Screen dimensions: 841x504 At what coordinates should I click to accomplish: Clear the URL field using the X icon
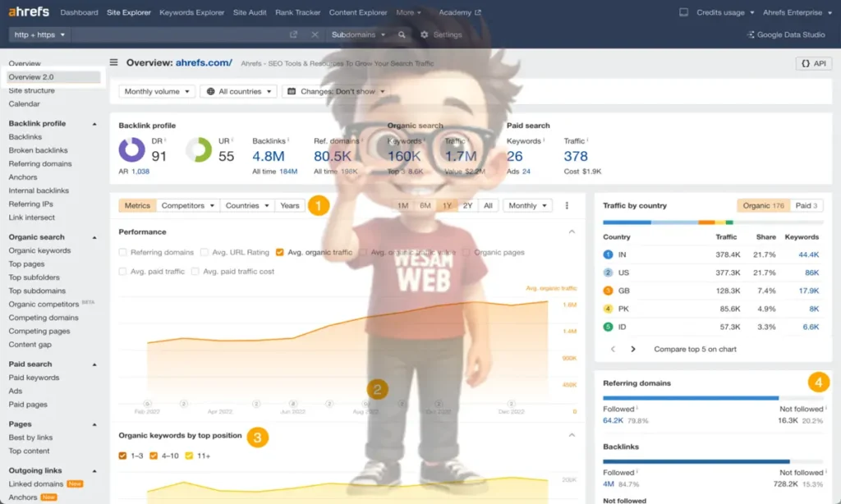pos(315,35)
